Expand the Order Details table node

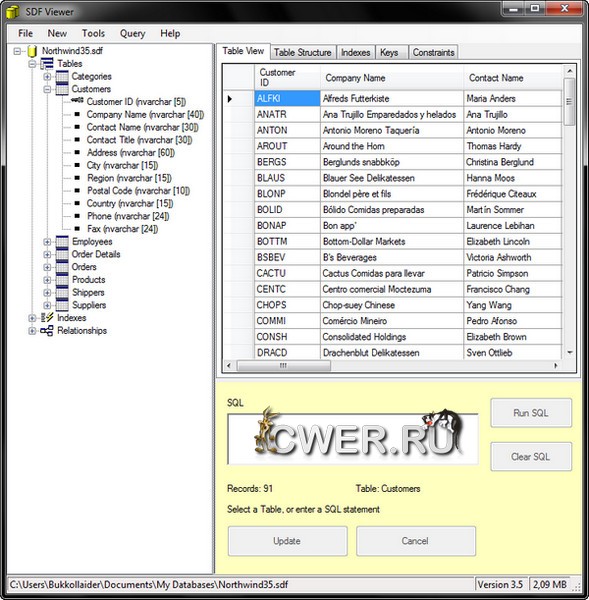pos(47,254)
